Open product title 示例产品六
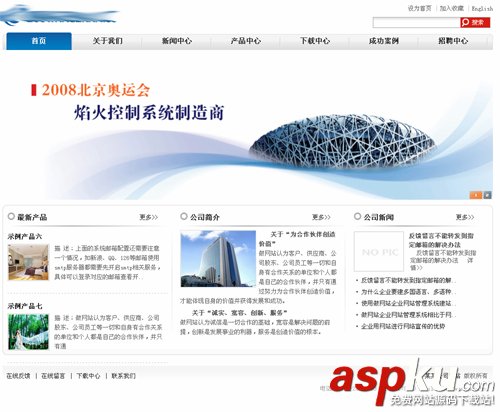Screen dimensions: 500x412 tap(25, 236)
